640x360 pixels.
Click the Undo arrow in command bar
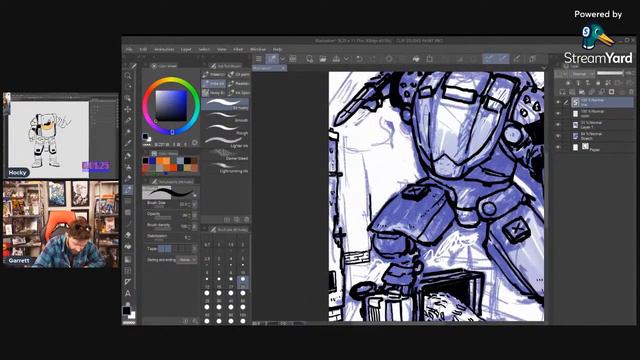click(359, 59)
